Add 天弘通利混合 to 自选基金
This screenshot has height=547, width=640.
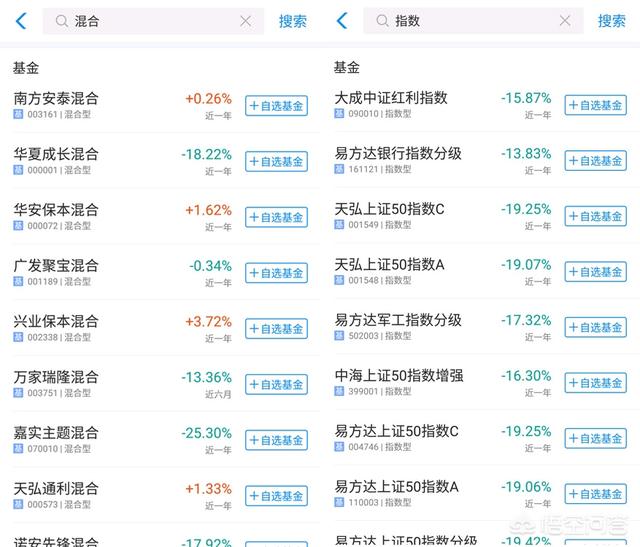pyautogui.click(x=276, y=496)
